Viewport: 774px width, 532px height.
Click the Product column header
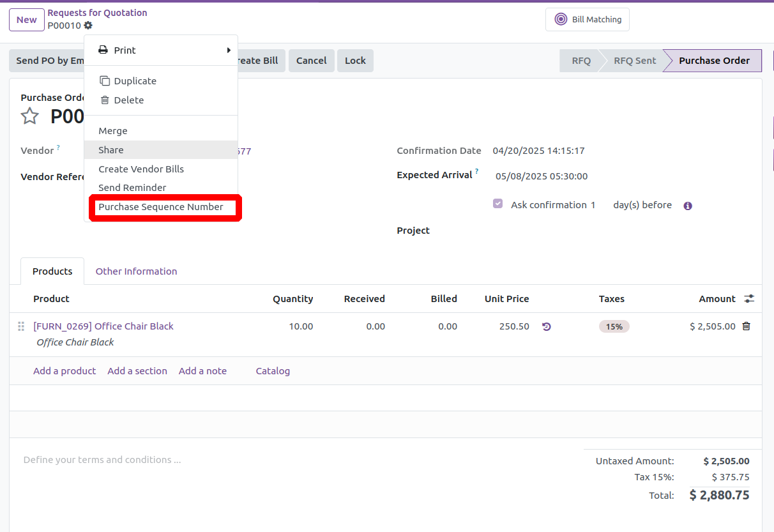[51, 299]
